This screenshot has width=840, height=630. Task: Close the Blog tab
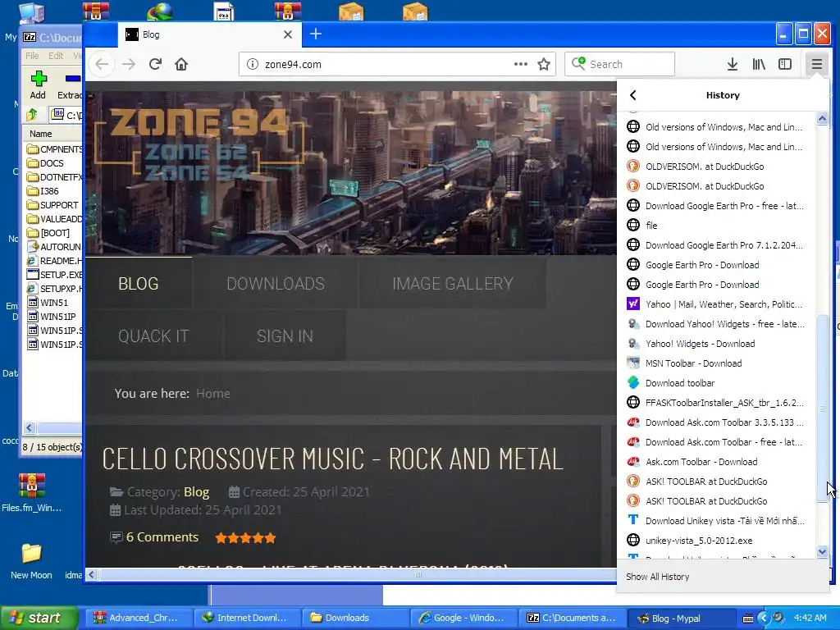pyautogui.click(x=288, y=34)
